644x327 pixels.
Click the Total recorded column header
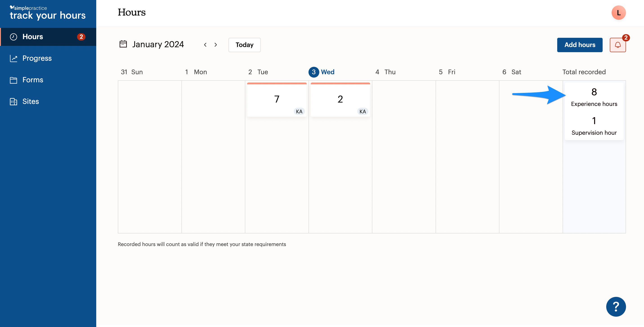pos(584,72)
